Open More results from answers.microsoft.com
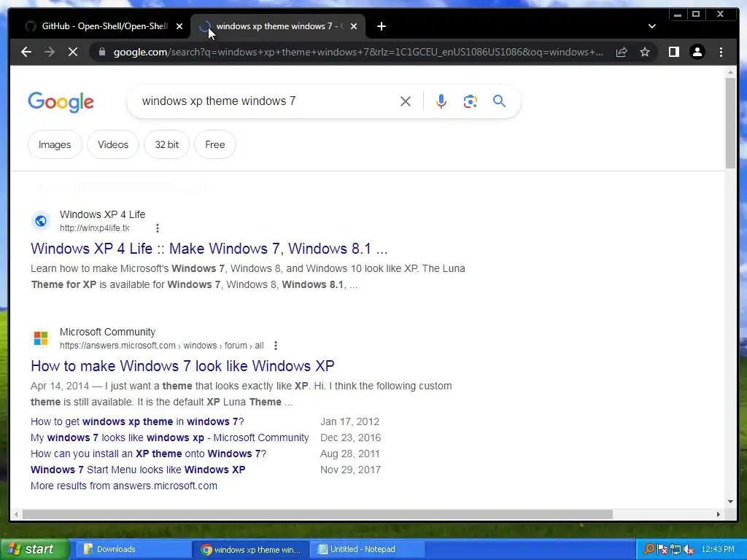Screen dimensions: 747x560 pos(124,486)
